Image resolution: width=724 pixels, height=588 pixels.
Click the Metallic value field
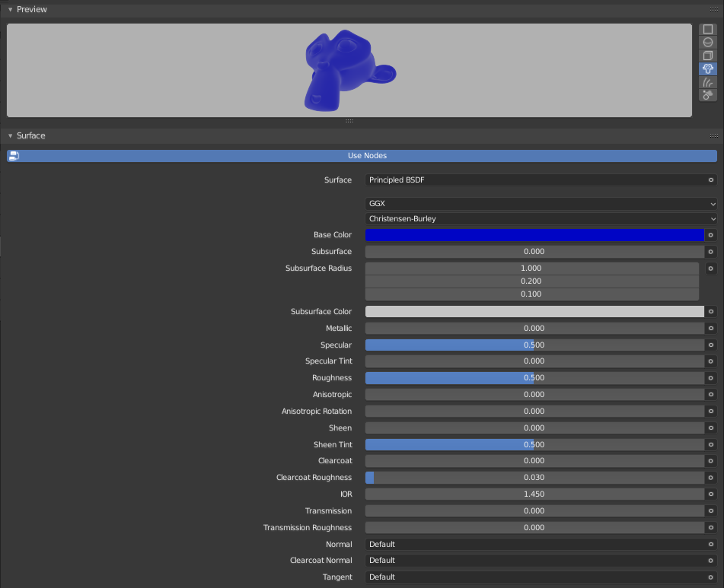coord(534,329)
